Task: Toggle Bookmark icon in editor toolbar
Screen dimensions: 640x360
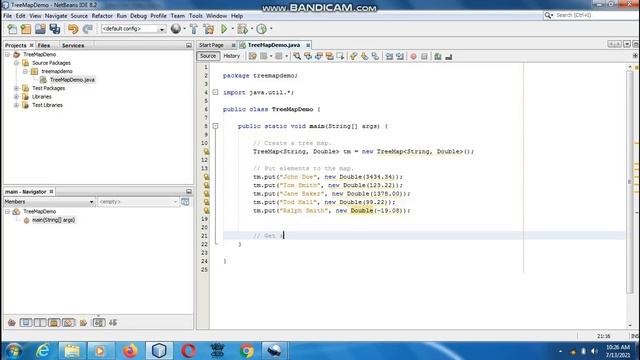Action: coord(375,56)
